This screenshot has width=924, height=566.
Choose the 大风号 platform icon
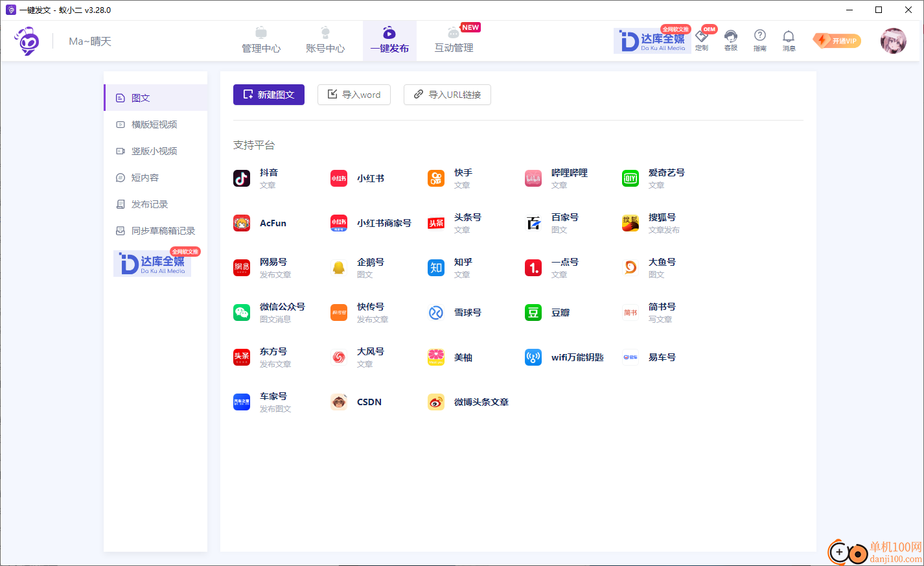[x=339, y=357]
